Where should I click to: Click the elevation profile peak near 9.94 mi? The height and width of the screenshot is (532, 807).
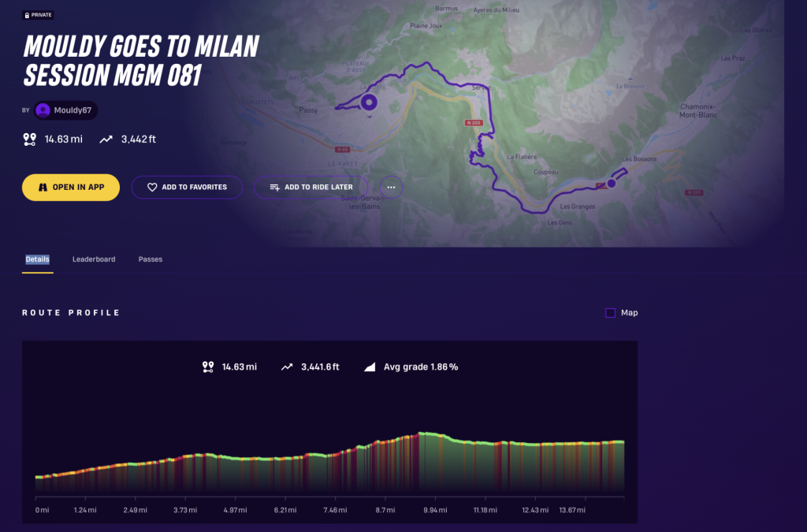422,434
